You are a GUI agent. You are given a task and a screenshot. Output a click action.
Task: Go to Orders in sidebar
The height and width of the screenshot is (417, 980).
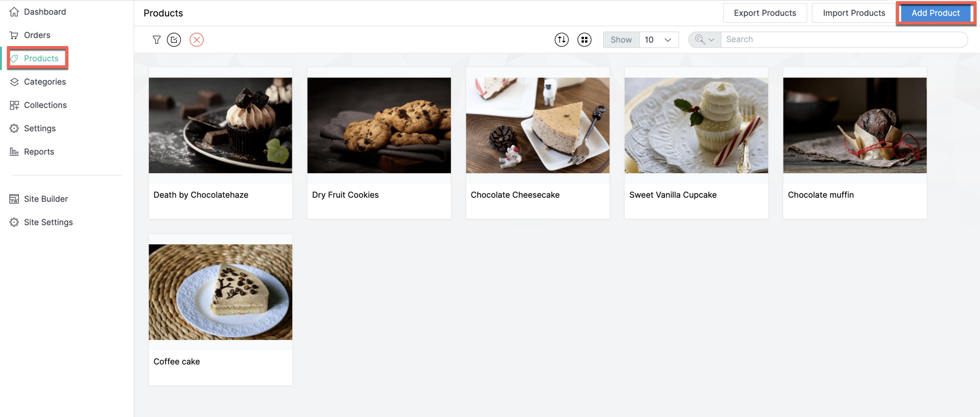click(x=37, y=35)
